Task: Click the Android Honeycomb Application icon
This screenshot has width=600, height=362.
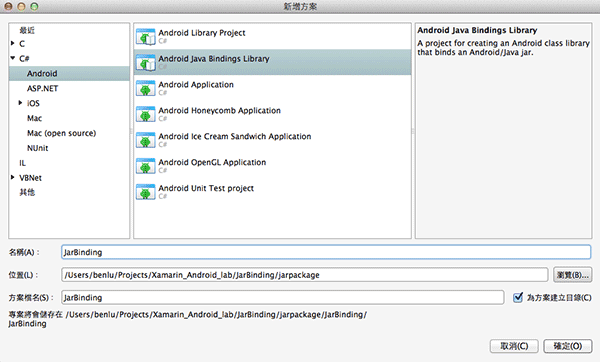Action: click(x=145, y=114)
